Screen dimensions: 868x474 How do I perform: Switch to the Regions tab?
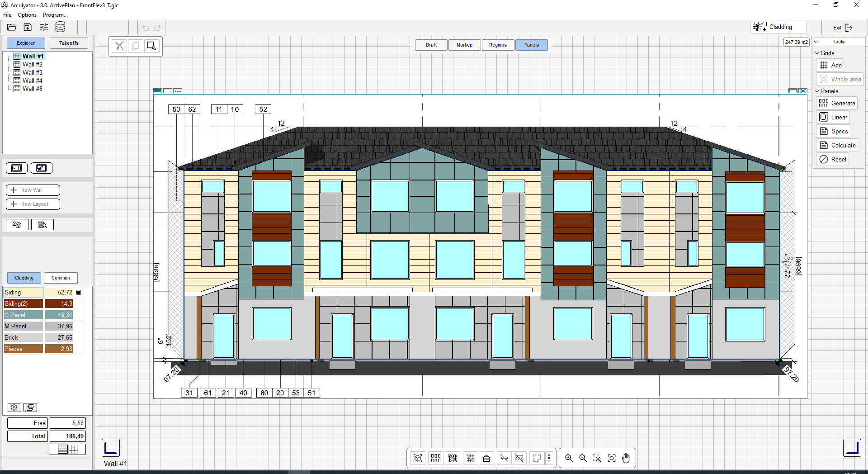point(498,45)
